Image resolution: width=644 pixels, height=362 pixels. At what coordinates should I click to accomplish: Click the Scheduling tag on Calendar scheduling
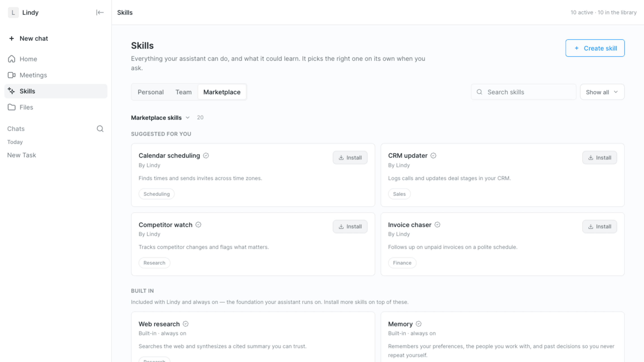[x=157, y=194]
